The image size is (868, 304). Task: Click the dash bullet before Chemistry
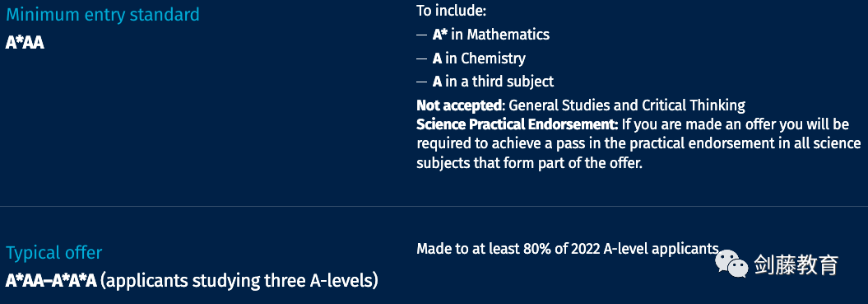pyautogui.click(x=422, y=58)
